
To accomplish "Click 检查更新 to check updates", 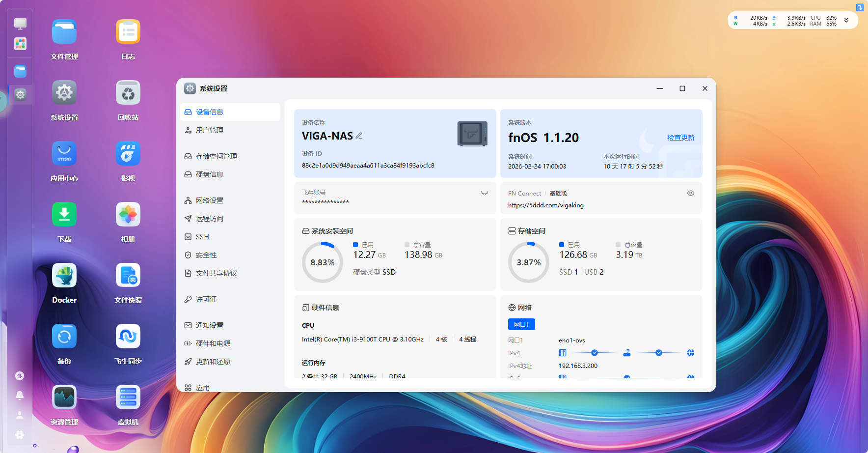I will (681, 138).
